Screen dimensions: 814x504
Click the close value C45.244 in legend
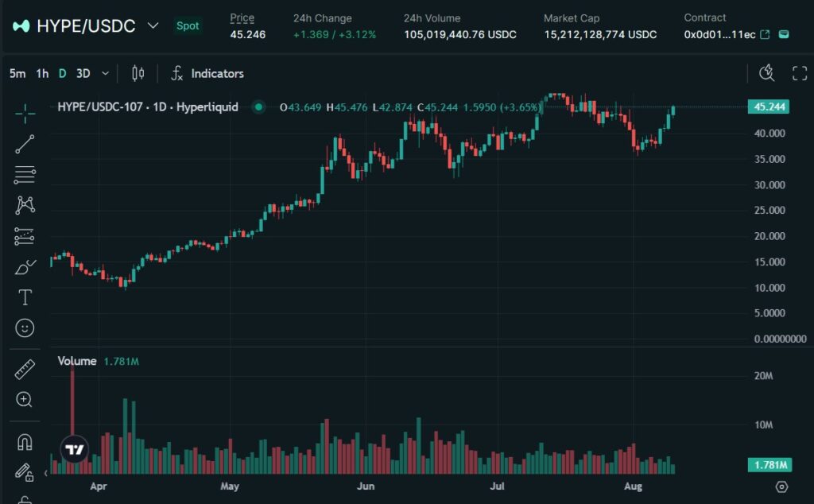[438, 107]
